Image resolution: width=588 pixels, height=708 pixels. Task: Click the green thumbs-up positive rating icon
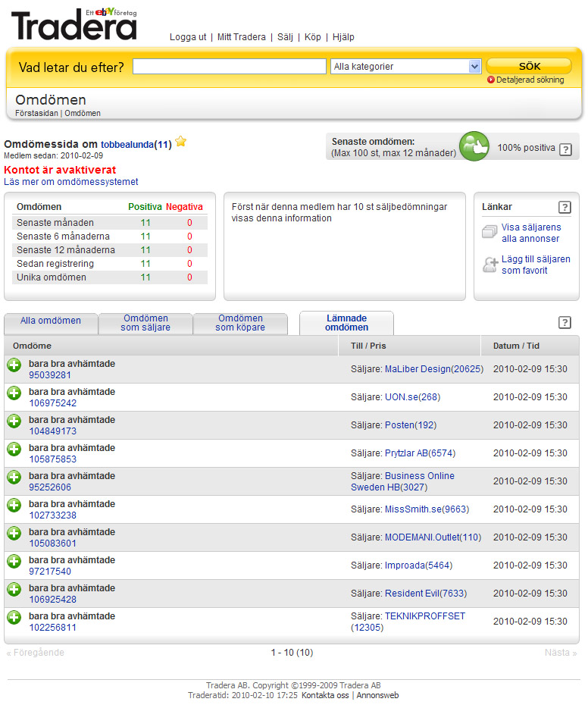pyautogui.click(x=474, y=146)
